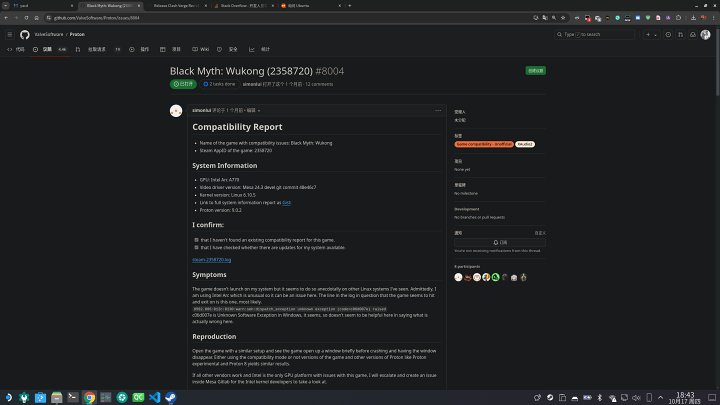The width and height of the screenshot is (720, 405).
Task: Click simoniui's avatar beside the comment
Action: (x=178, y=109)
